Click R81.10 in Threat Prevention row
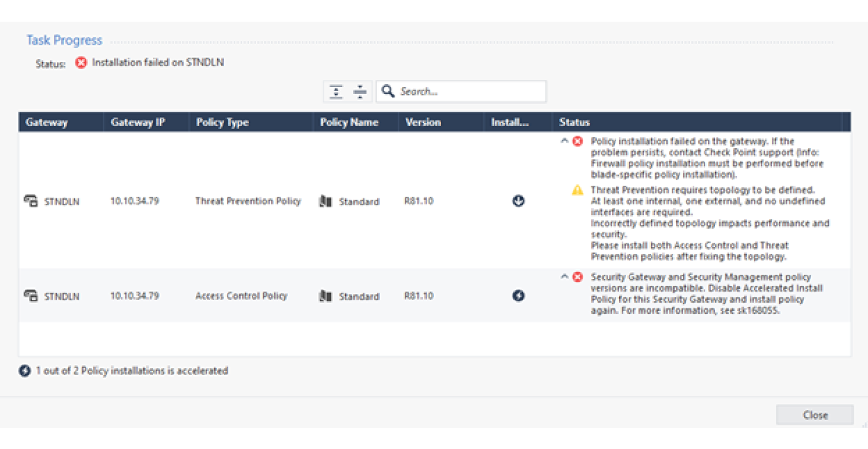The image size is (868, 449). coord(419,201)
